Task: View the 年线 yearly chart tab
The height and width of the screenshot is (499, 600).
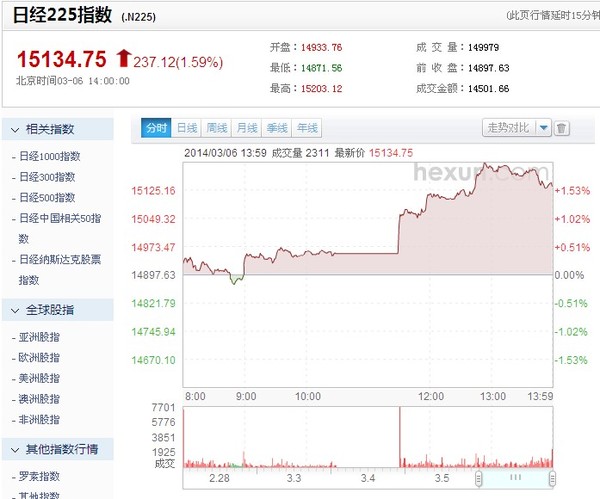Action: 307,128
